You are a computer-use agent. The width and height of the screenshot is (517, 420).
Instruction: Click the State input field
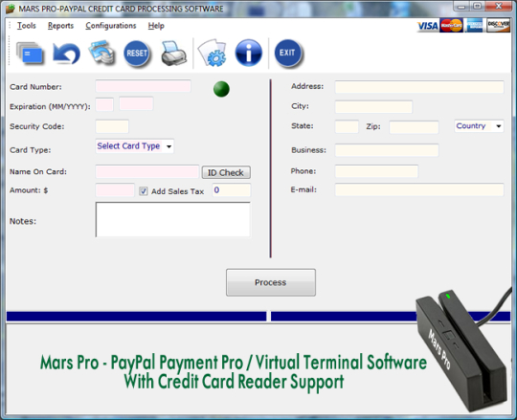[x=347, y=127]
